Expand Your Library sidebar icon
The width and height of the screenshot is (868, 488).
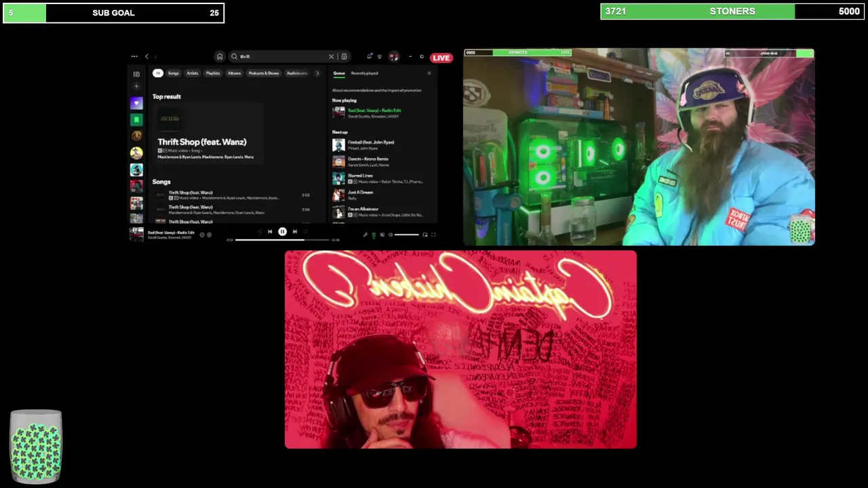(x=136, y=74)
